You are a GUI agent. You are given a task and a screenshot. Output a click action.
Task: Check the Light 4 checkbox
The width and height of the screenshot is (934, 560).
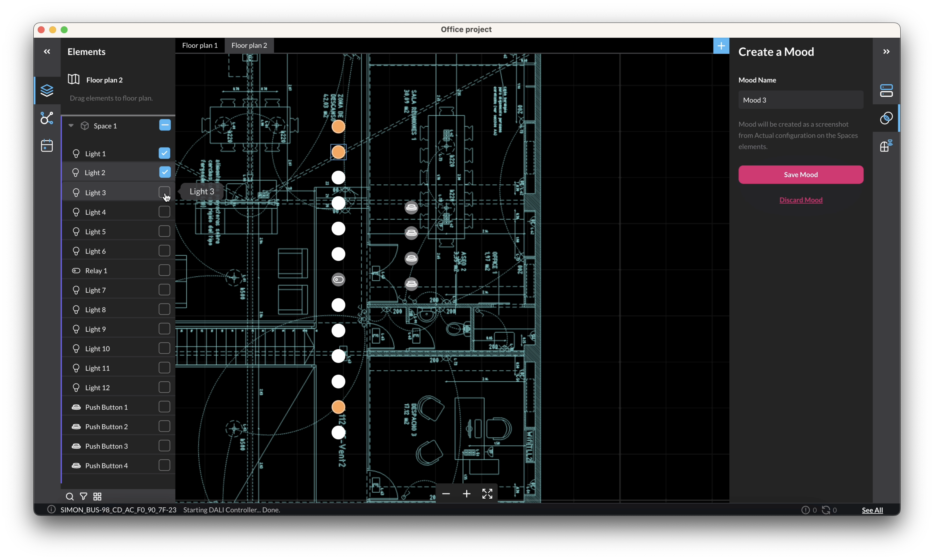[x=164, y=212]
